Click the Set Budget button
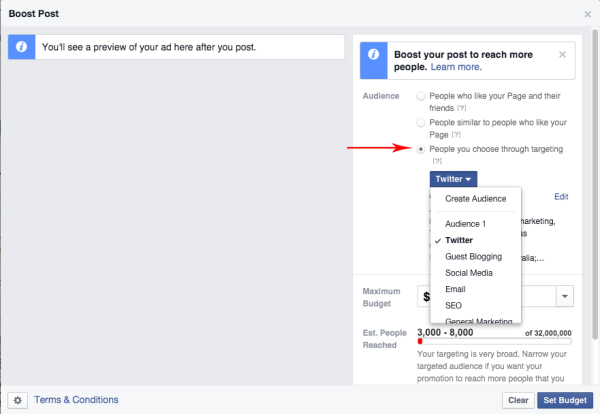This screenshot has height=414, width=600. point(565,400)
